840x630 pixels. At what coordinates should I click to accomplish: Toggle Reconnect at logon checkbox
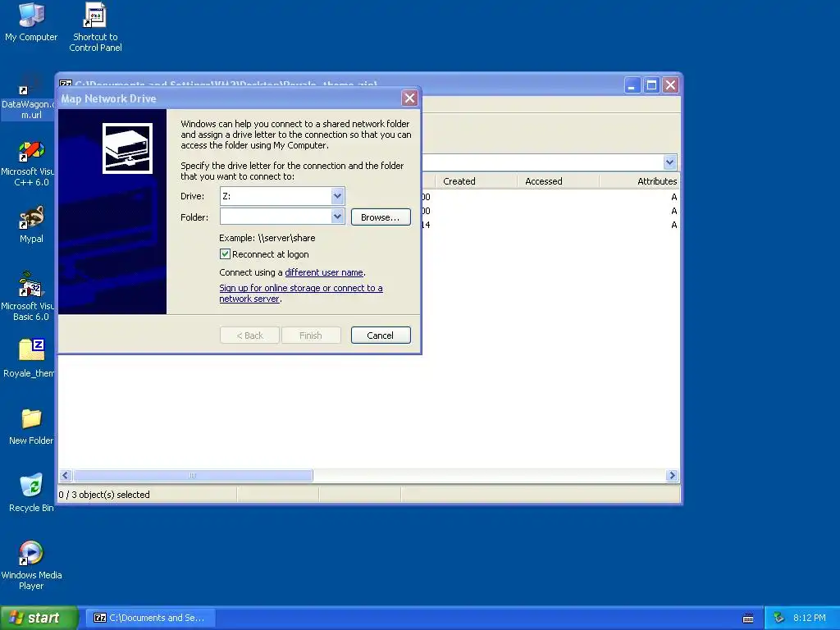tap(225, 254)
